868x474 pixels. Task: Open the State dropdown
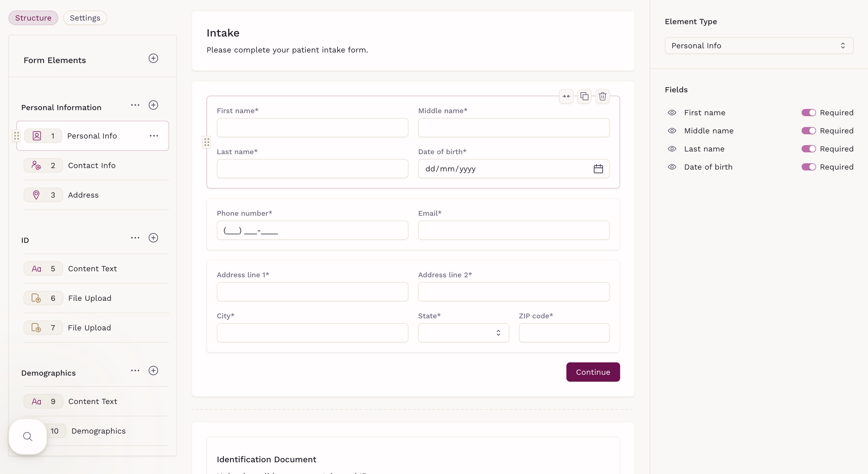463,333
